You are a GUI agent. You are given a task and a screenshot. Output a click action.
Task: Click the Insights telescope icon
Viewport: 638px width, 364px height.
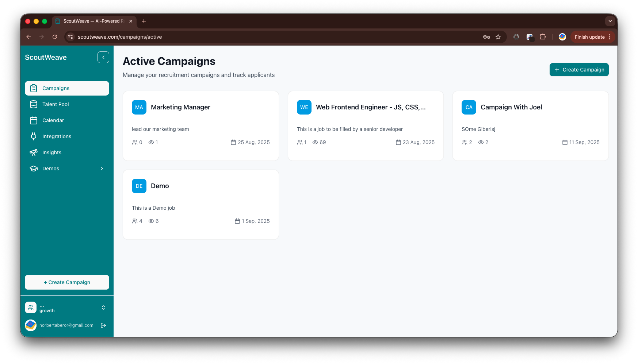click(x=34, y=152)
